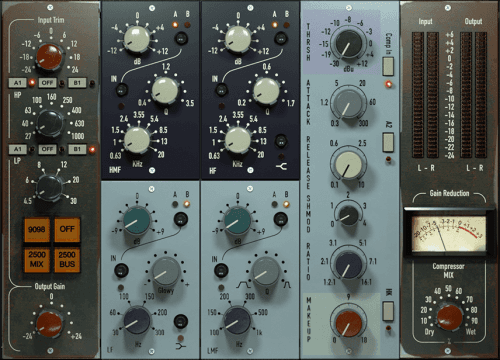Select the LMF wide bandwidth Q icon
This screenshot has width=500, height=360.
click(243, 285)
